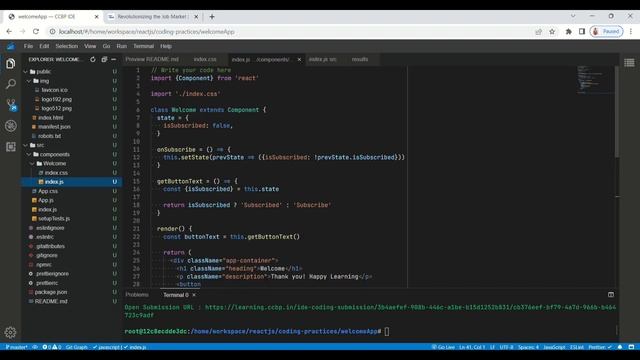Open the Explorer view in activity bar

click(x=11, y=64)
